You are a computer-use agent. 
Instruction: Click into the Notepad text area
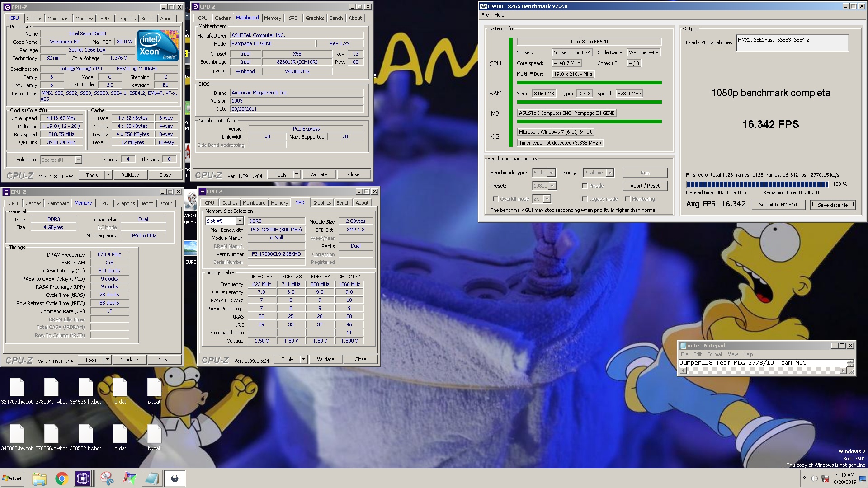763,363
